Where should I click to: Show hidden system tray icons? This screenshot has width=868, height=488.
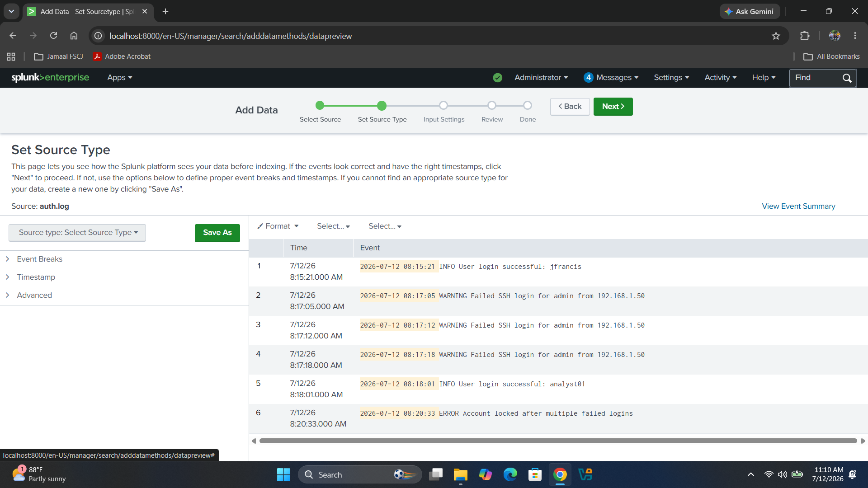(751, 474)
